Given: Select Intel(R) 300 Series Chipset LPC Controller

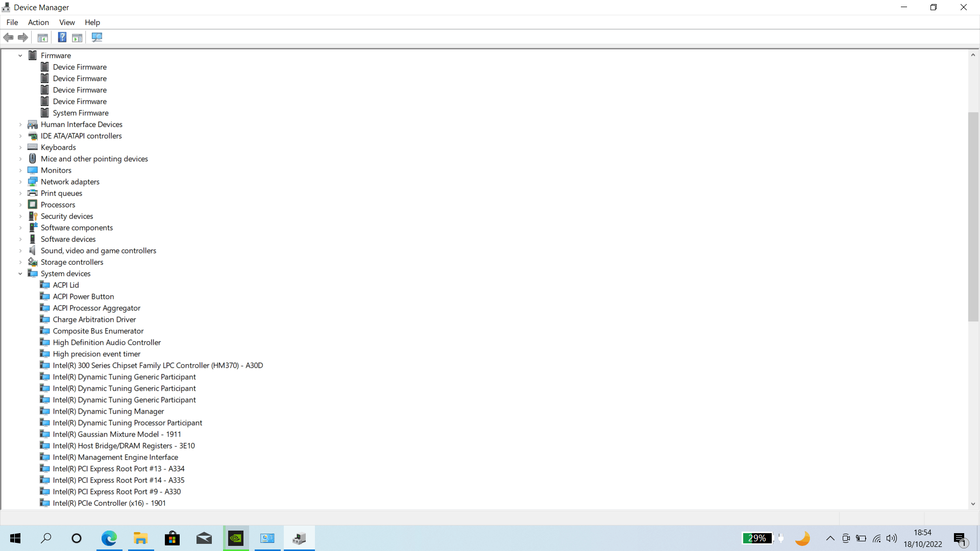Looking at the screenshot, I should tap(158, 365).
